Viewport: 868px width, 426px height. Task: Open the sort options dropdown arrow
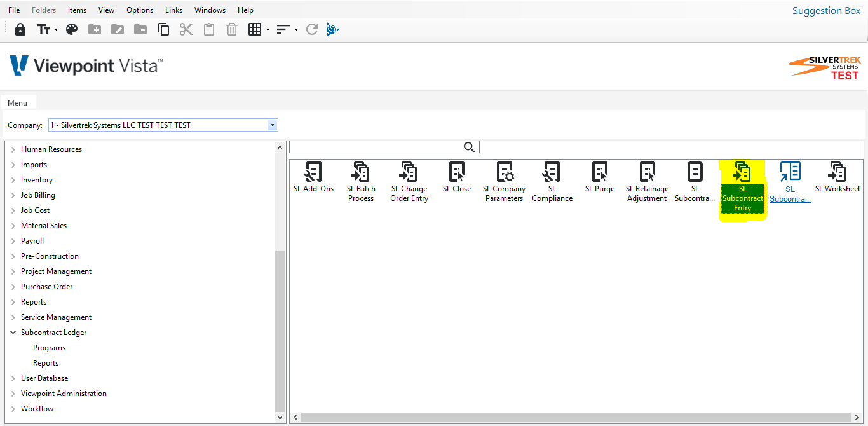pos(296,30)
